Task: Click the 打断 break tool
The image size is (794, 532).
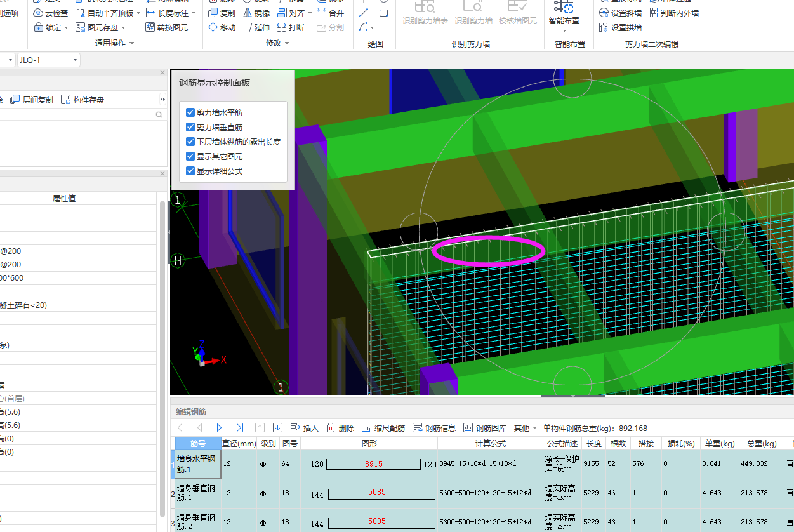Action: [x=291, y=27]
